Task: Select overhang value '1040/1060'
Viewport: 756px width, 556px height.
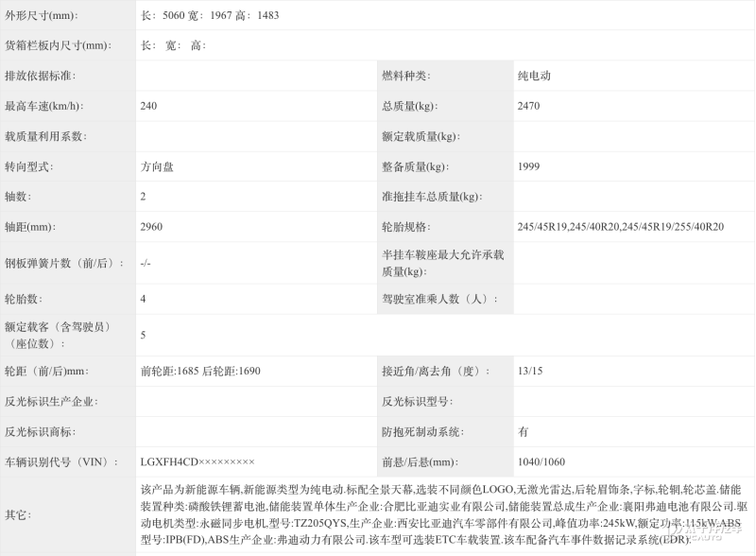Action: tap(541, 462)
